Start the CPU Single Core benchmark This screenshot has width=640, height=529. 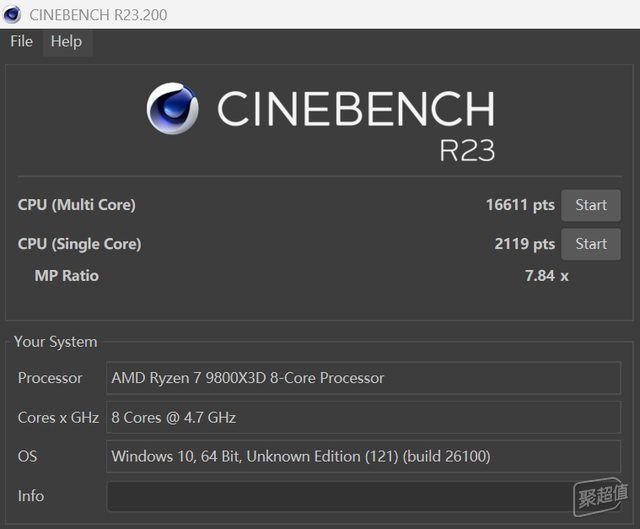(591, 244)
